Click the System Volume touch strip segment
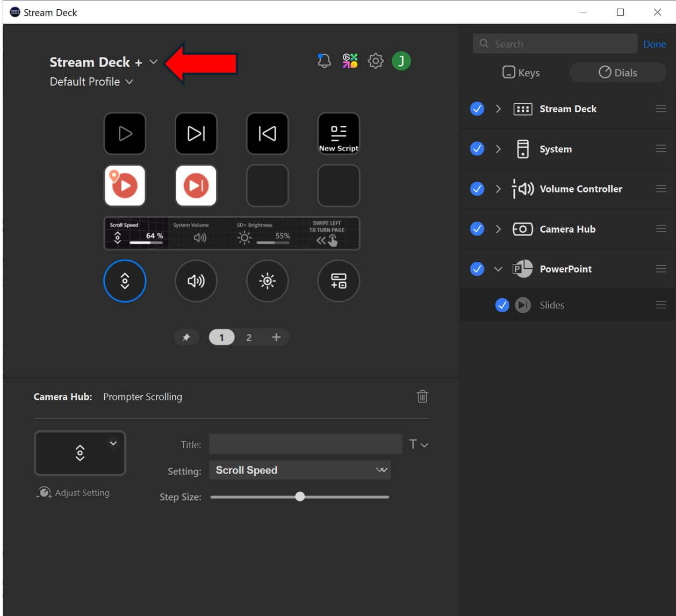This screenshot has width=676, height=616. 200,233
